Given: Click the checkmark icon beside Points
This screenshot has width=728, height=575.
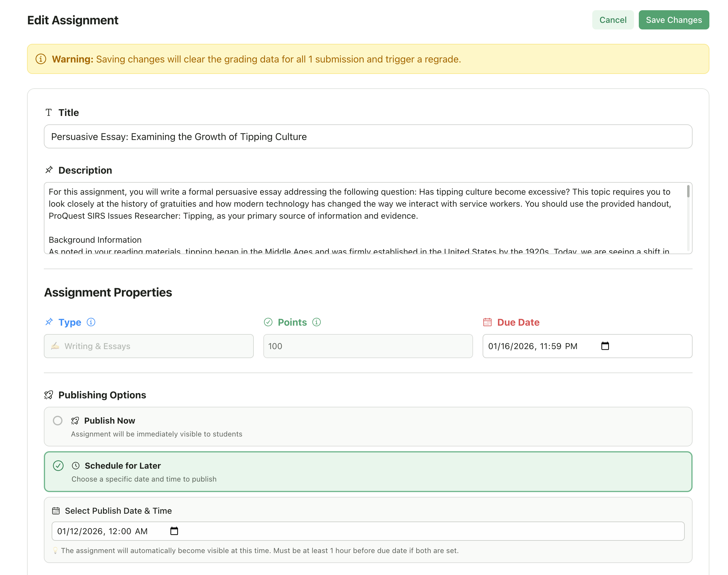Looking at the screenshot, I should [x=268, y=322].
